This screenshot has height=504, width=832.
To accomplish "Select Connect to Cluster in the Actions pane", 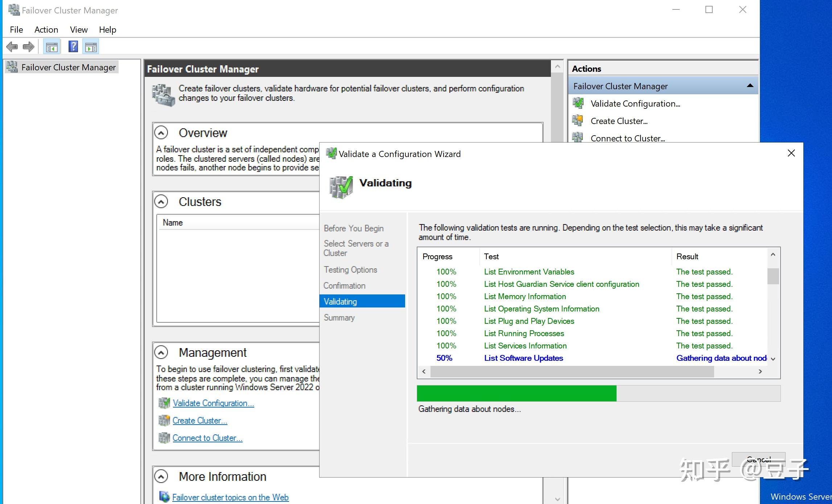I will pyautogui.click(x=627, y=138).
